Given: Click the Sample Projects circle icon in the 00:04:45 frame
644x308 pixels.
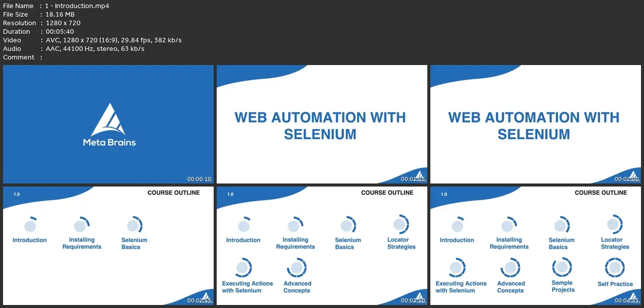Looking at the screenshot, I should click(562, 267).
